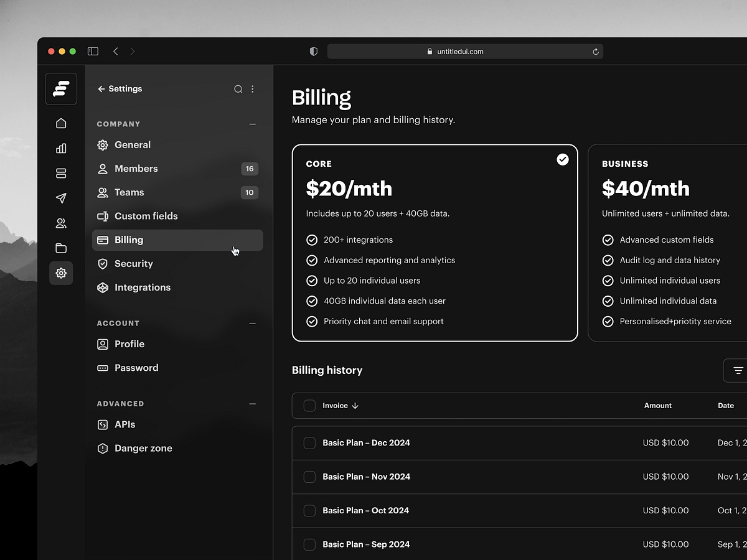Tick the checkbox for Basic Plan – Dec 2024
Image resolution: width=747 pixels, height=560 pixels.
coord(309,443)
